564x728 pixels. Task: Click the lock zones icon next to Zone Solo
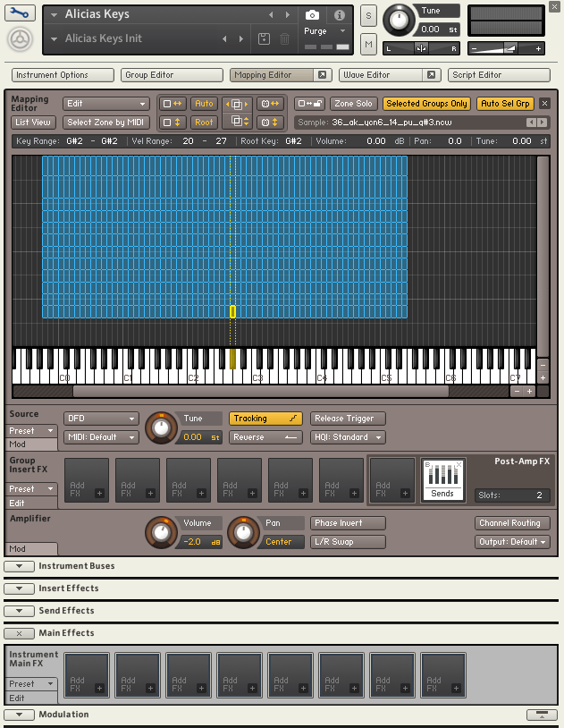tap(310, 104)
